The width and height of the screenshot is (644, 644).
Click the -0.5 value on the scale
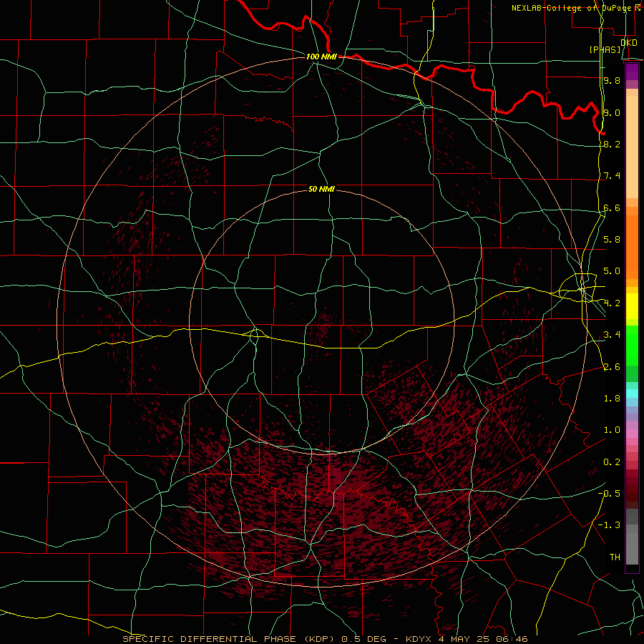click(609, 493)
